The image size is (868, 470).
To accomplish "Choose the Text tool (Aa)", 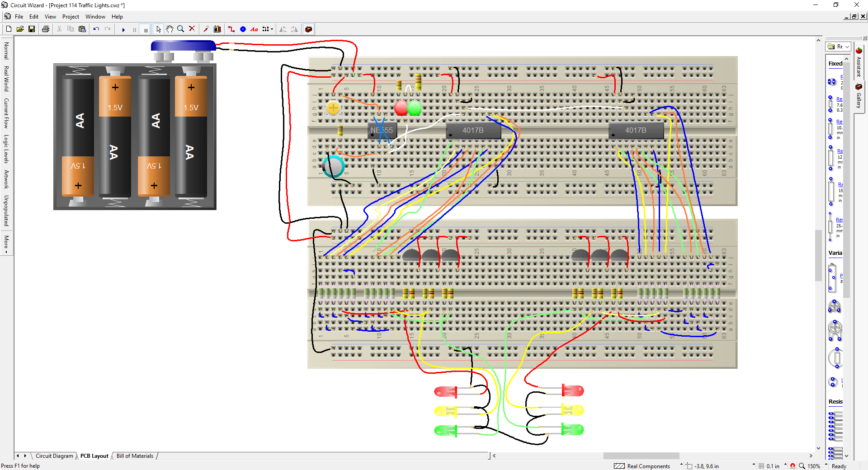I will tap(254, 29).
